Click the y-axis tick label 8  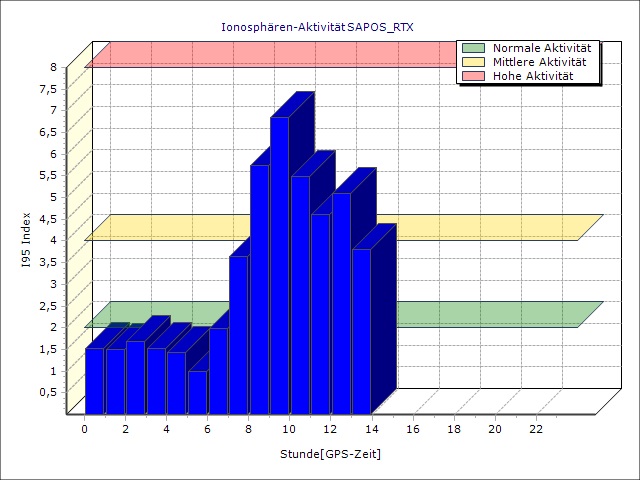click(x=54, y=67)
